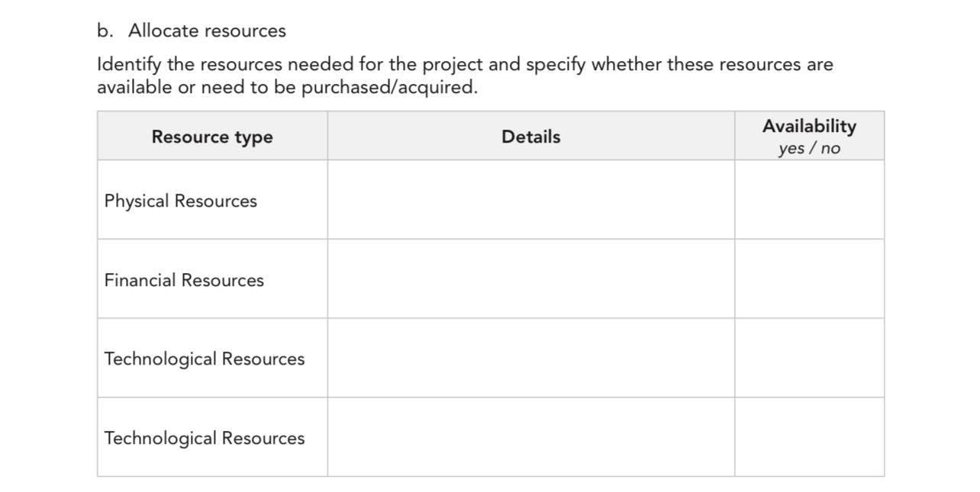Select the bold "Availability" header text
The image size is (980, 492).
point(809,126)
